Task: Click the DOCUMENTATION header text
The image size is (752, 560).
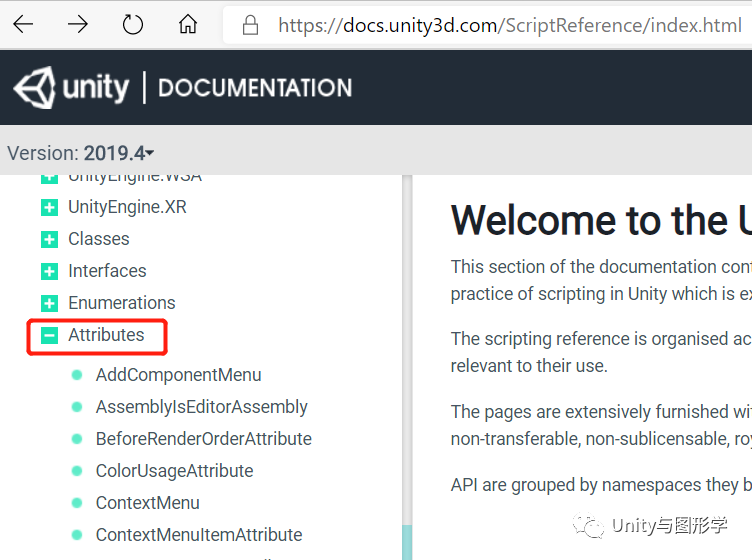Action: click(x=255, y=88)
